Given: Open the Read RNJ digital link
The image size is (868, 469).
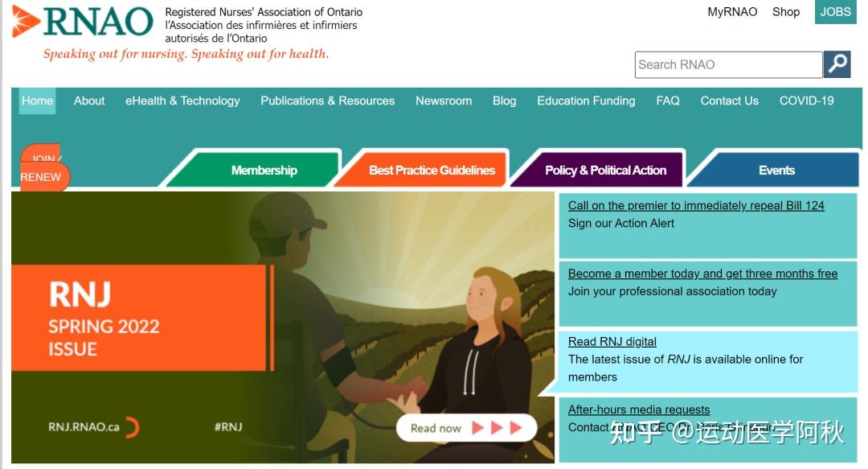Looking at the screenshot, I should [x=612, y=342].
